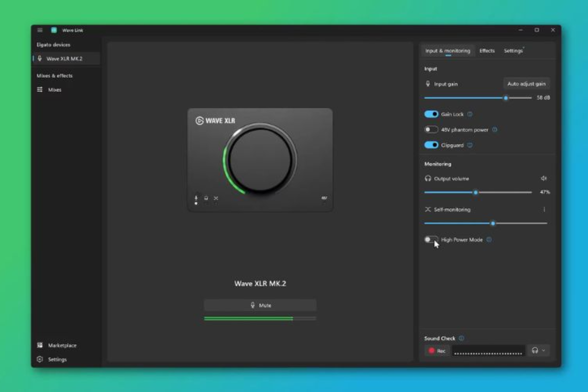Click the headphones icon next to Output volume
This screenshot has height=392, width=588.
click(x=428, y=178)
